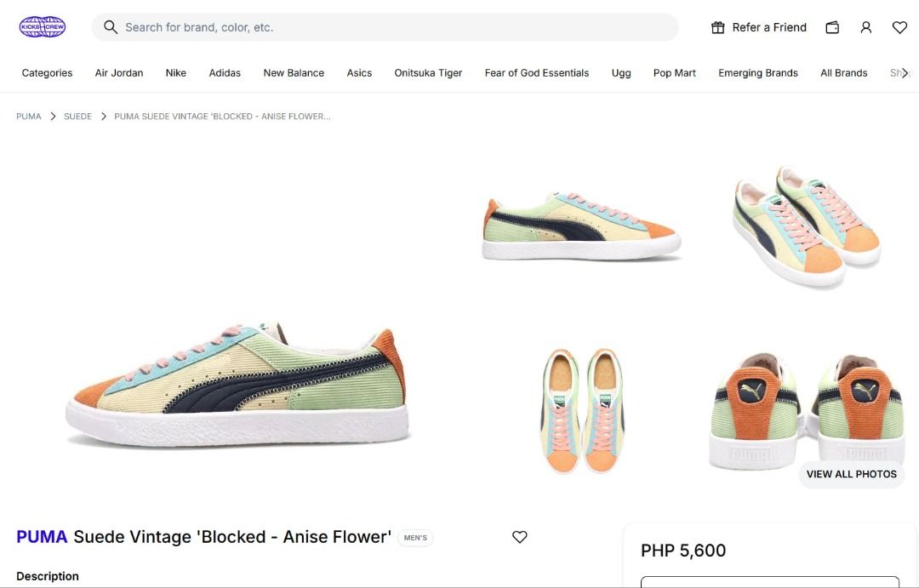Open the account profile icon

point(865,26)
